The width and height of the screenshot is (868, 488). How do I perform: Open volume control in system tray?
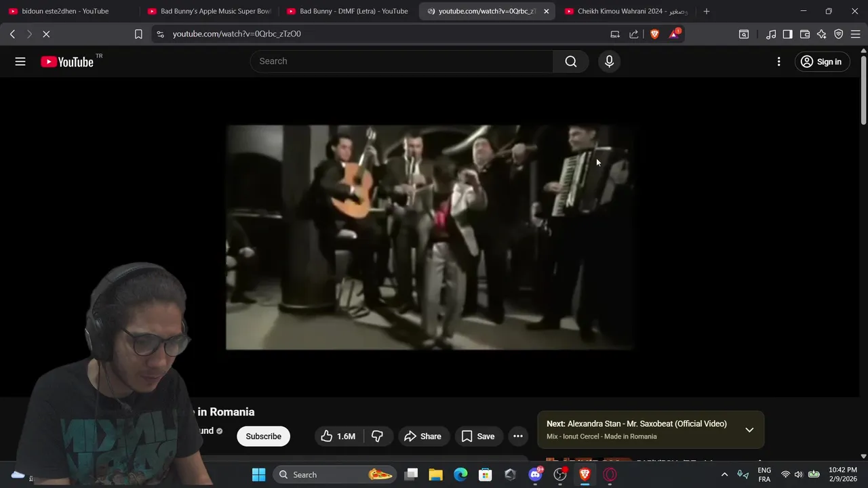798,474
